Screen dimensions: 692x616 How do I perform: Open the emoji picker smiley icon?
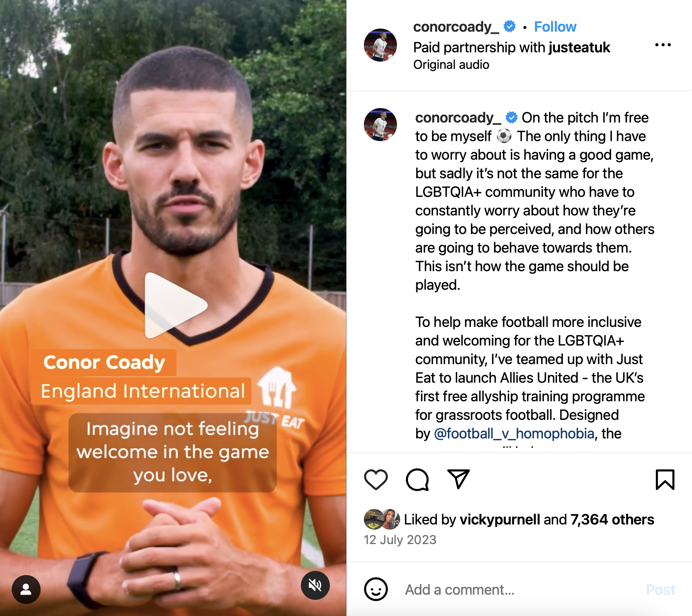(376, 589)
